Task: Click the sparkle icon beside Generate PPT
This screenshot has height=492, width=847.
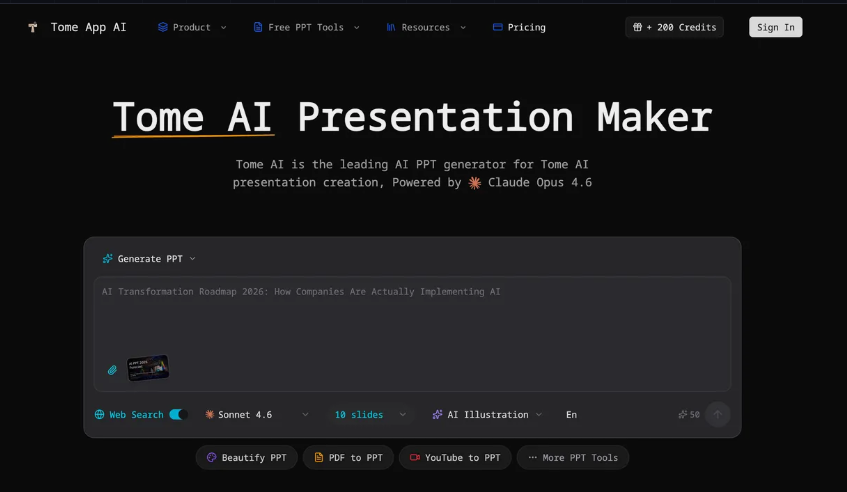Action: 107,259
